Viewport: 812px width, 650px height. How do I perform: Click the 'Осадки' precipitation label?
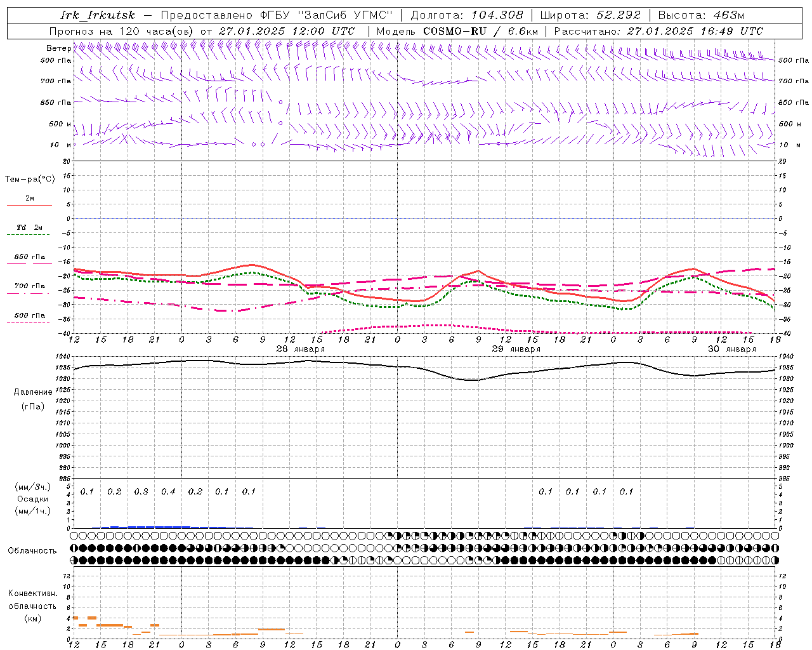click(33, 499)
